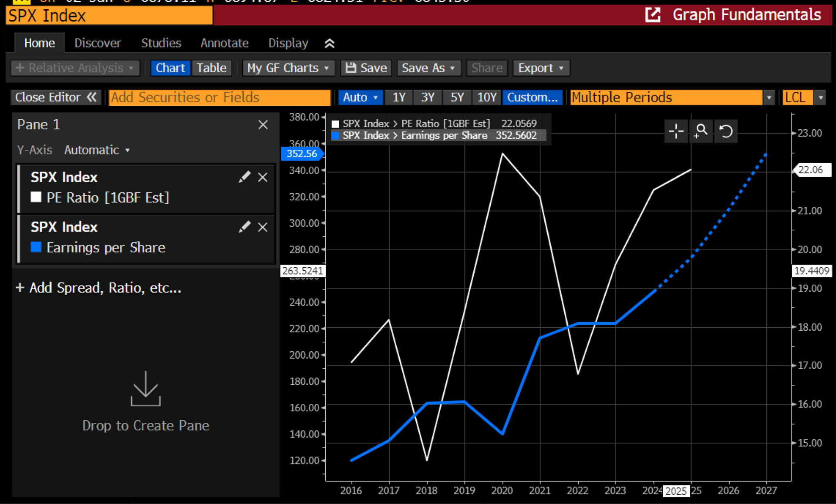This screenshot has width=836, height=504.
Task: Click the reset chart view icon
Action: (726, 131)
